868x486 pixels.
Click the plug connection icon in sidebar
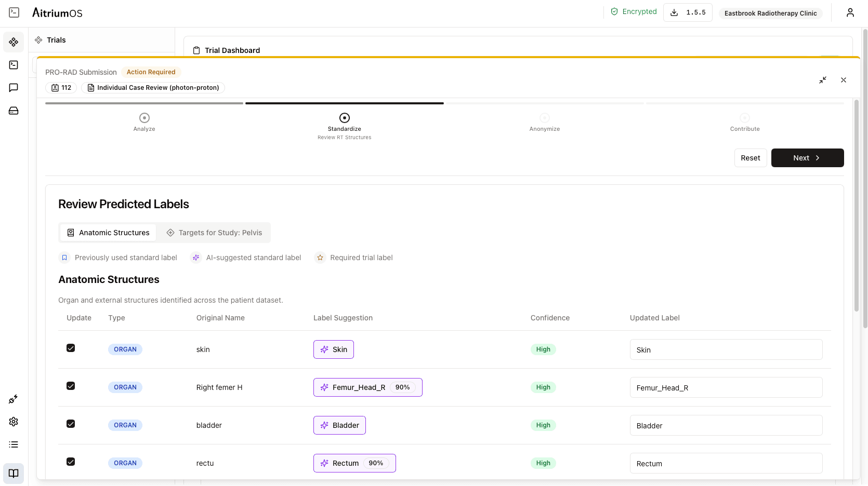pos(14,399)
